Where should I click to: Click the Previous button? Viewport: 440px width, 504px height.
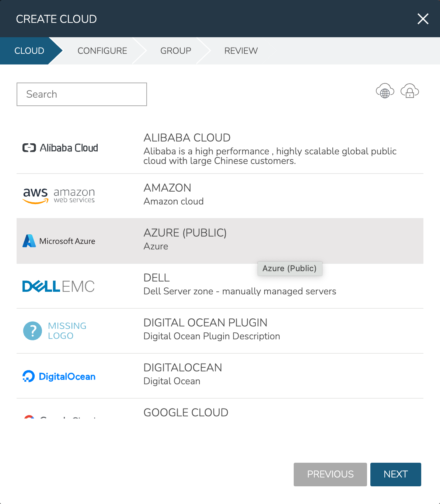(x=330, y=475)
